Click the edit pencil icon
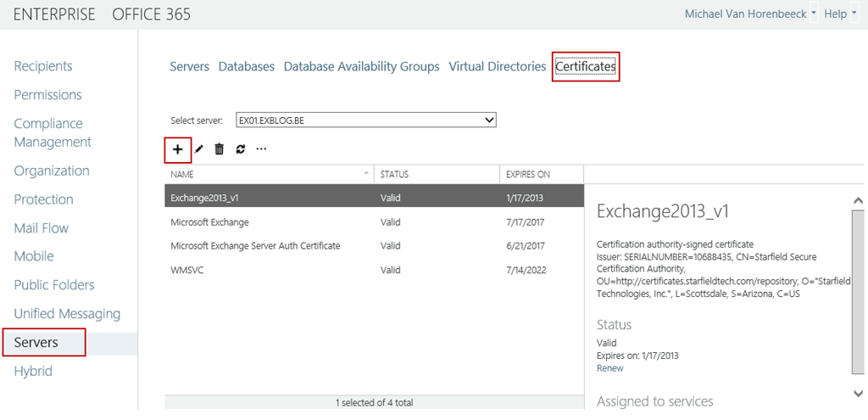Image resolution: width=868 pixels, height=420 pixels. (199, 149)
